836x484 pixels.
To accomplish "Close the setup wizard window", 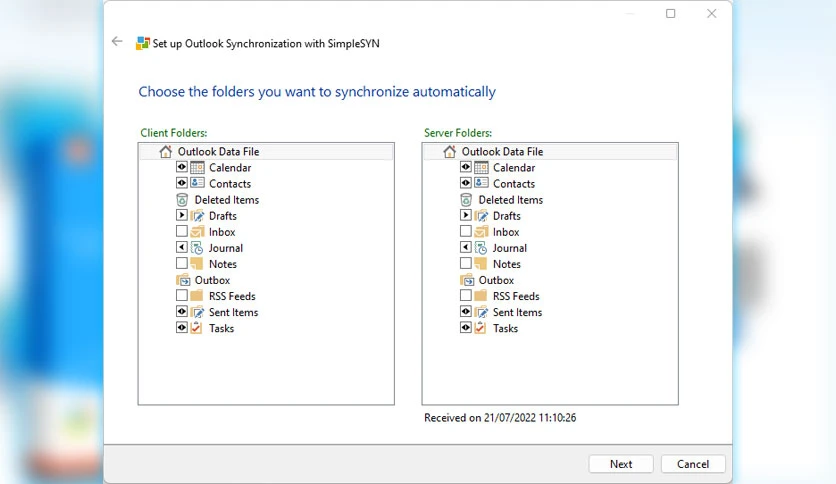I will (x=712, y=13).
